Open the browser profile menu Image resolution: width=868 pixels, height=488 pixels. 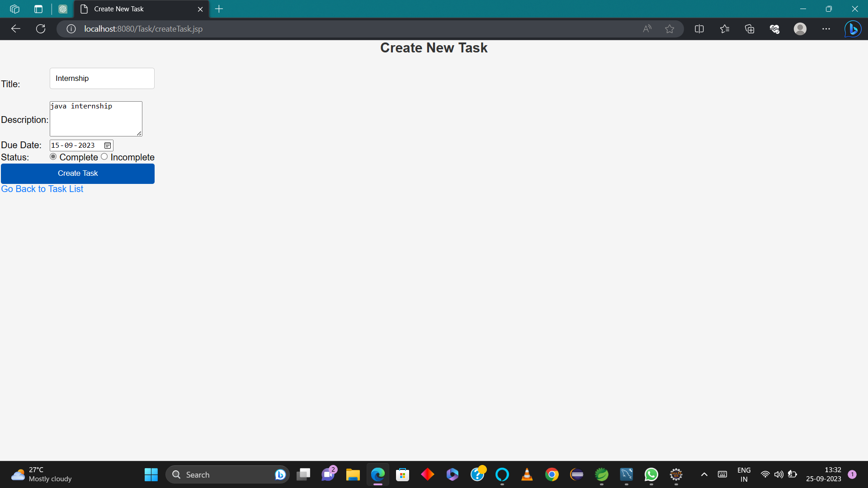click(x=800, y=28)
